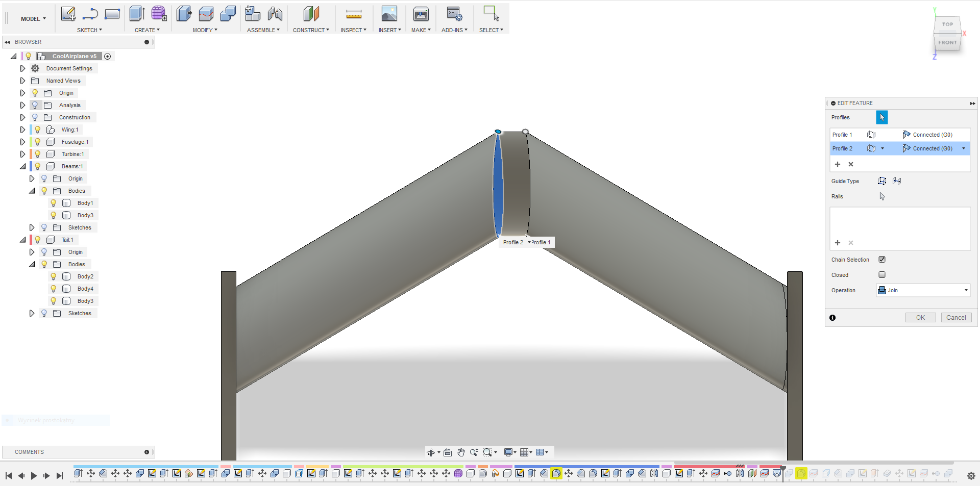This screenshot has height=486, width=980.
Task: Collapse the Tail:1 component node
Action: (x=22, y=240)
